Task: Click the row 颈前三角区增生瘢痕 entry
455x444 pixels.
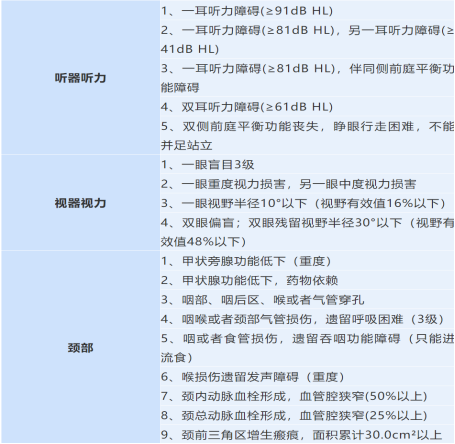Action: coord(307,435)
